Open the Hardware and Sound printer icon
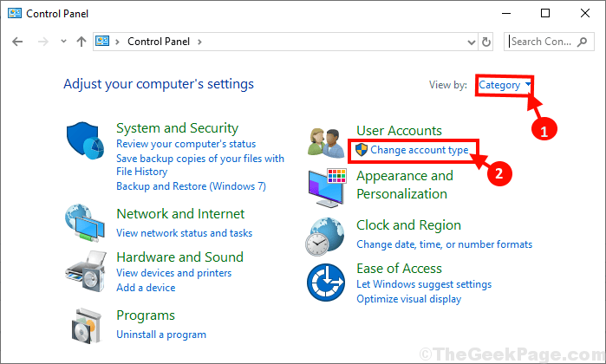The width and height of the screenshot is (606, 364). click(86, 271)
